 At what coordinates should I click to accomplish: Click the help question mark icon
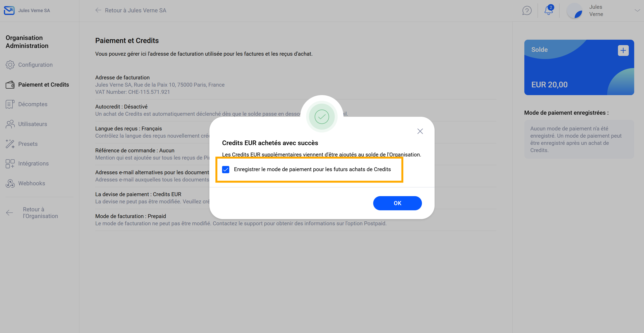tap(527, 11)
